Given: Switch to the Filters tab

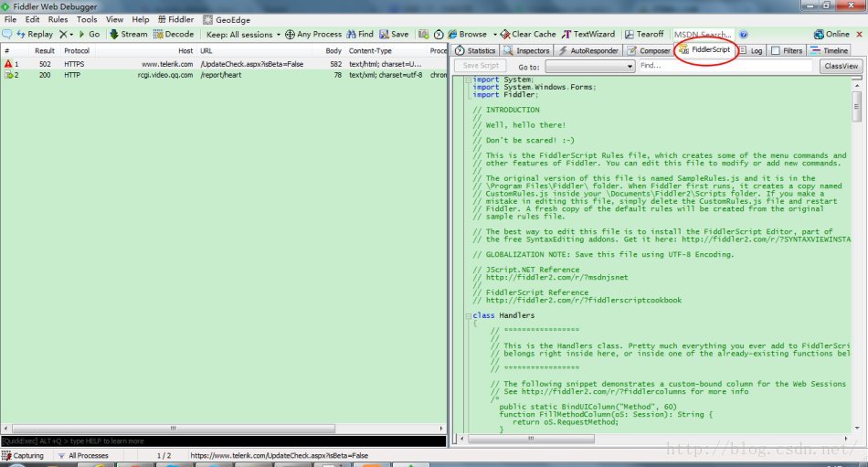Looking at the screenshot, I should tap(787, 50).
